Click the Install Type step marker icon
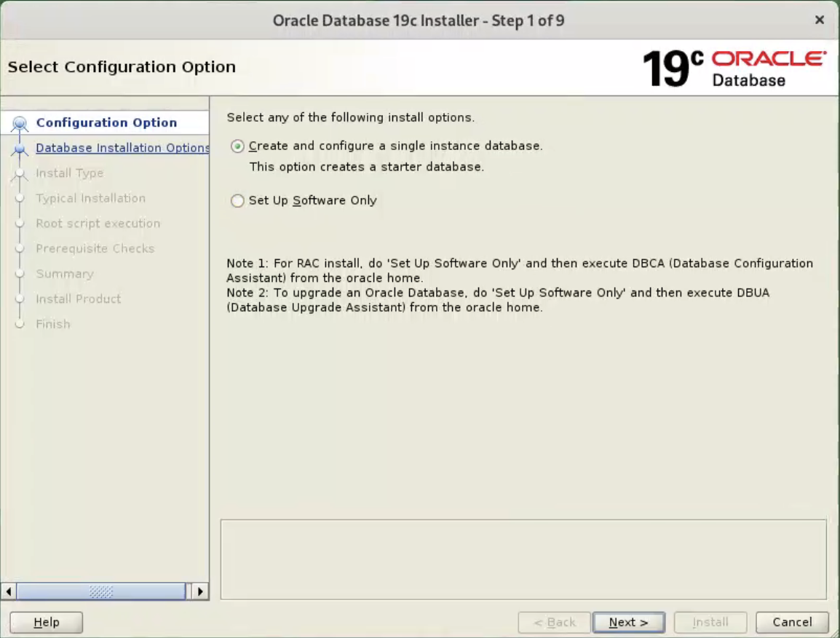 [20, 174]
